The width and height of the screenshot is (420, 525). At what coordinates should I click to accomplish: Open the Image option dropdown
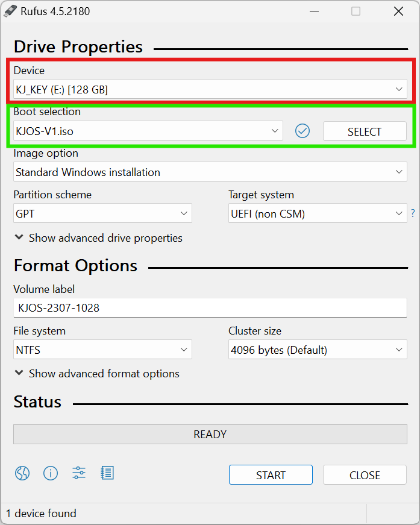(210, 172)
